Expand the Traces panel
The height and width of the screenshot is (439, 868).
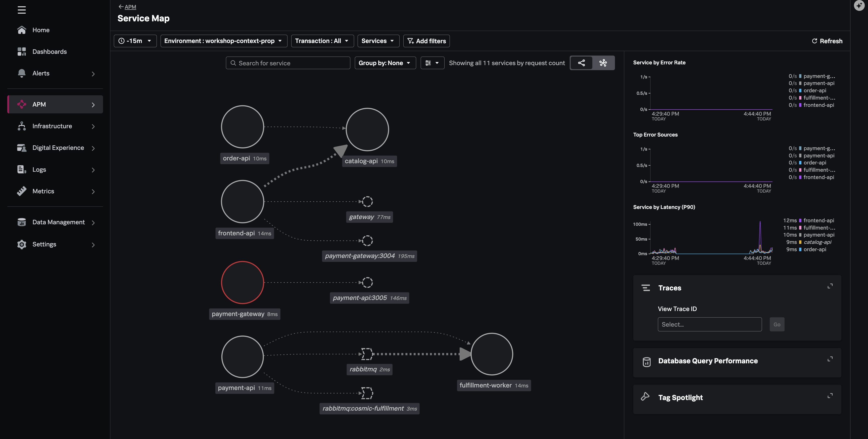830,286
